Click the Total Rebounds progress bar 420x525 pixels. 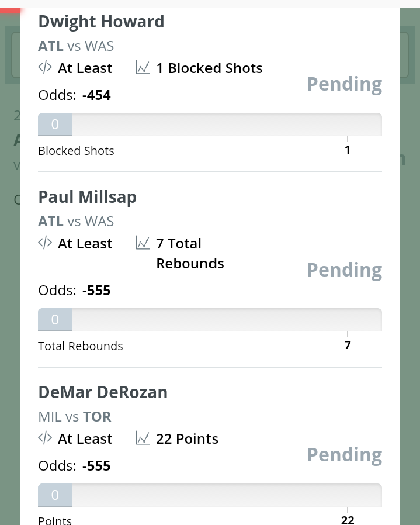pyautogui.click(x=210, y=320)
